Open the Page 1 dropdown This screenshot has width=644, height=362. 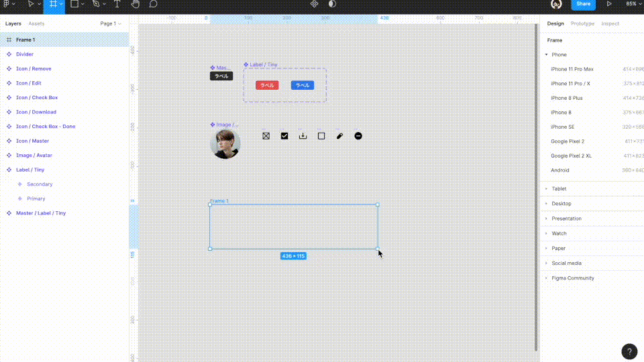(x=111, y=23)
